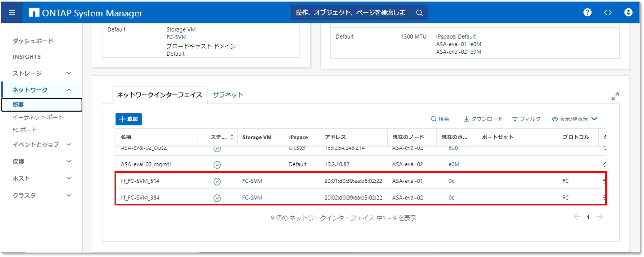
Task: Open e0M link for ASA-eval-02 in broadcast domain
Action: (x=476, y=52)
